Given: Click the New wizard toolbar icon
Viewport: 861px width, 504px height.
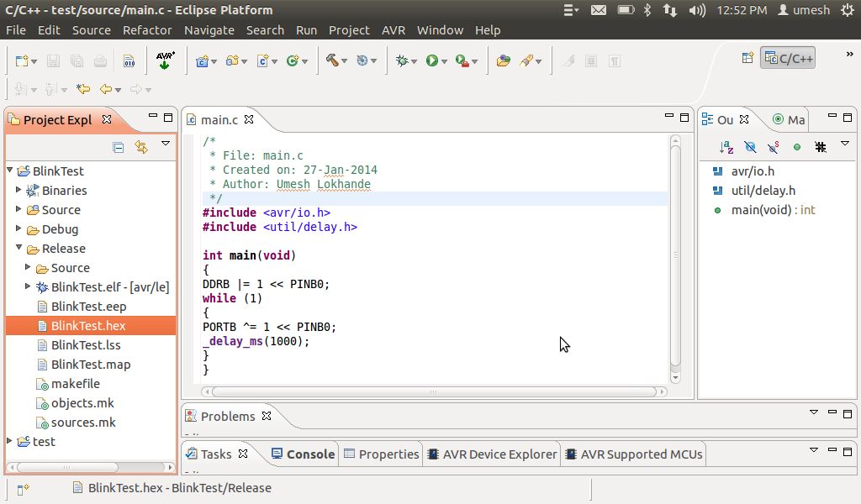Looking at the screenshot, I should [x=22, y=60].
